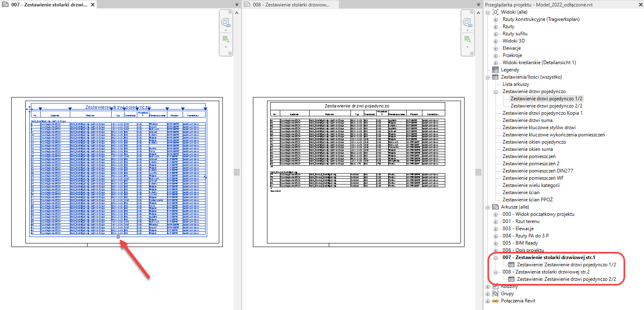Expand sheet 003 - Elewacje node
Screen dimensions: 644x310
point(495,229)
